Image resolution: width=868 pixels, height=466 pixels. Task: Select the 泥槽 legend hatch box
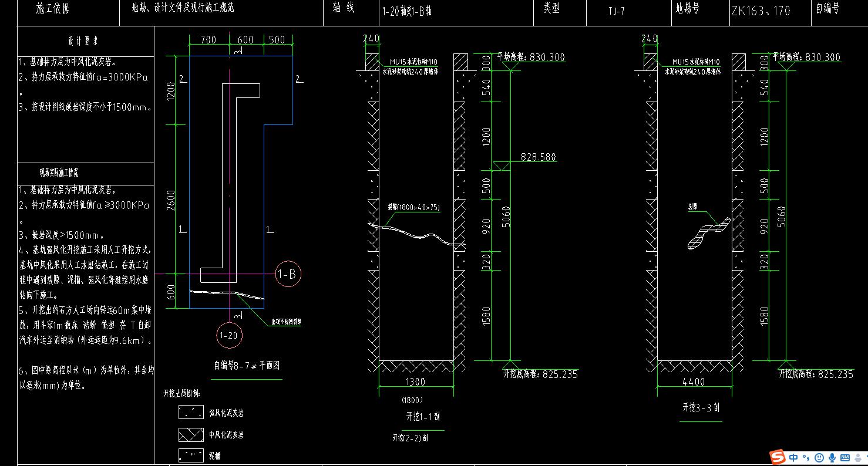click(x=191, y=455)
